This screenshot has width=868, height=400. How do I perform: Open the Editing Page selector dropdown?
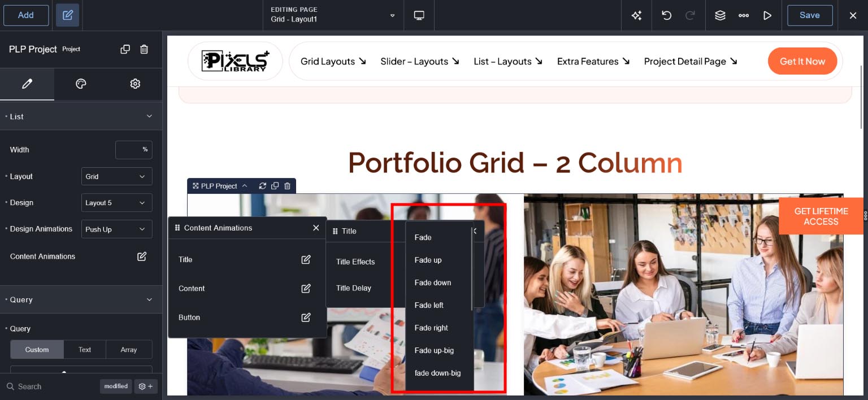(333, 15)
